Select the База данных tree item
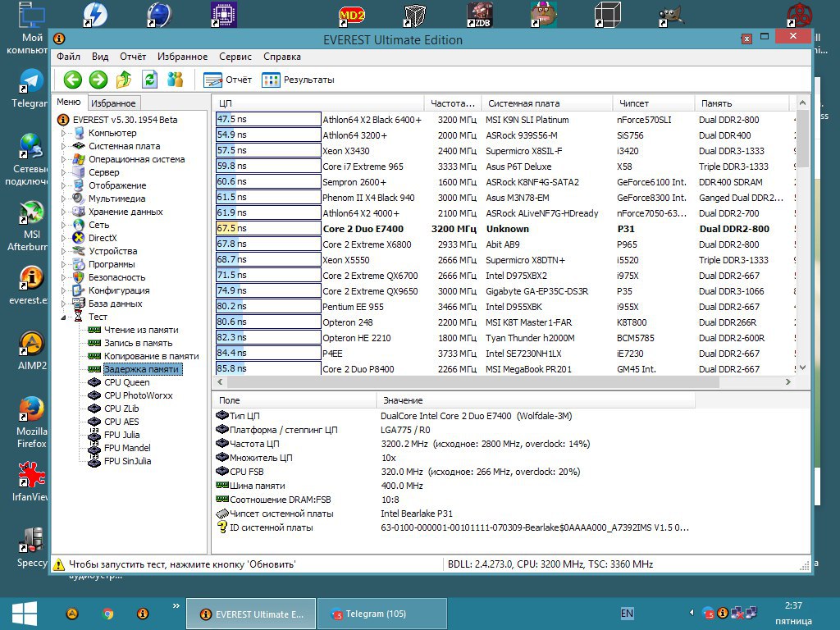This screenshot has height=630, width=840. (x=115, y=304)
